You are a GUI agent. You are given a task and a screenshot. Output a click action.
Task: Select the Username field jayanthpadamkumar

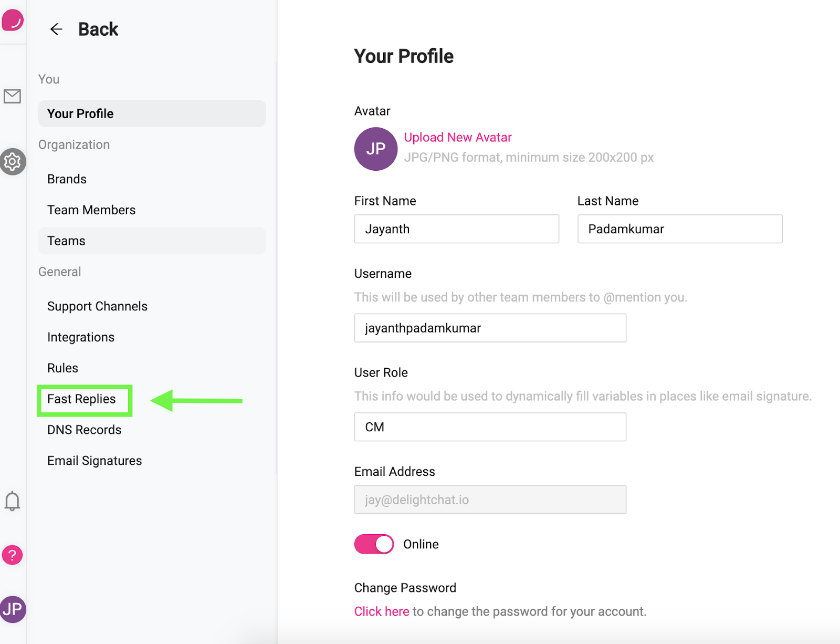coord(489,327)
